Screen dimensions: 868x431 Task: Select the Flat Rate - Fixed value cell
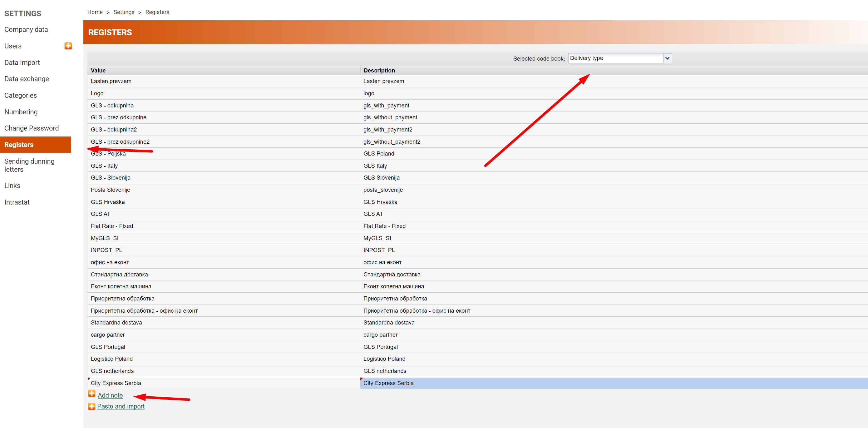coord(112,227)
